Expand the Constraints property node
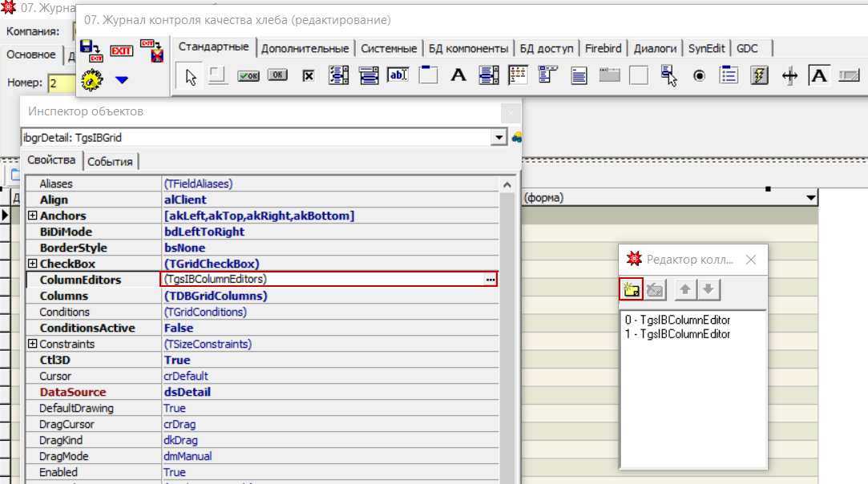Screen dimensions: 868x484 click(x=32, y=344)
